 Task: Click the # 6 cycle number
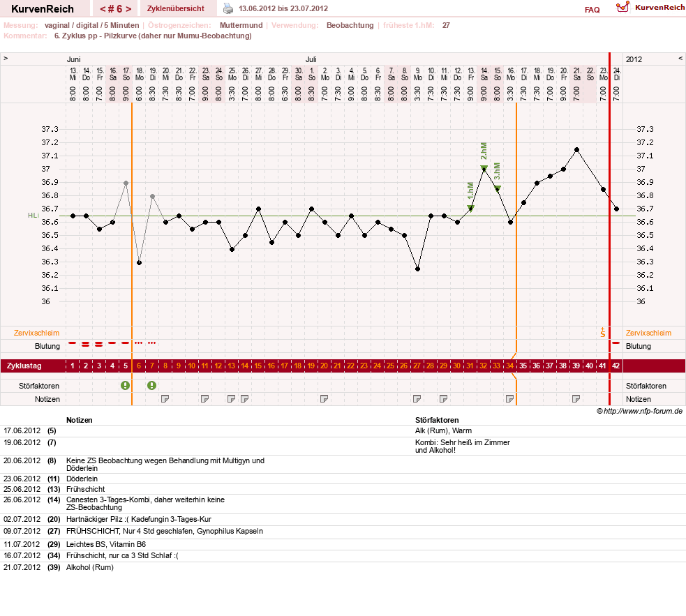click(116, 9)
